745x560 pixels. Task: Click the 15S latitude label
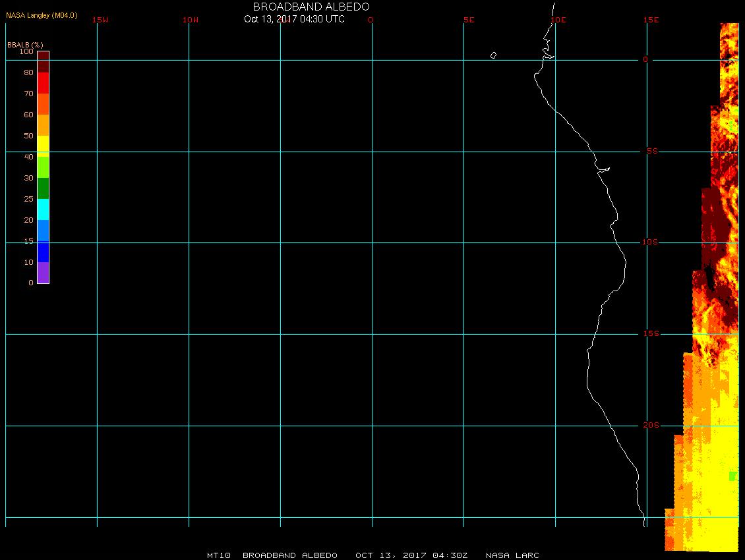point(651,334)
